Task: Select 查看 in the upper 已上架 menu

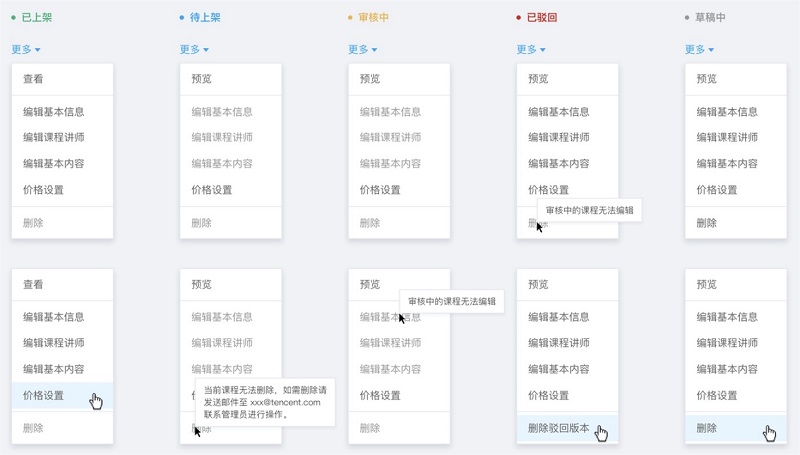Action: [x=33, y=79]
